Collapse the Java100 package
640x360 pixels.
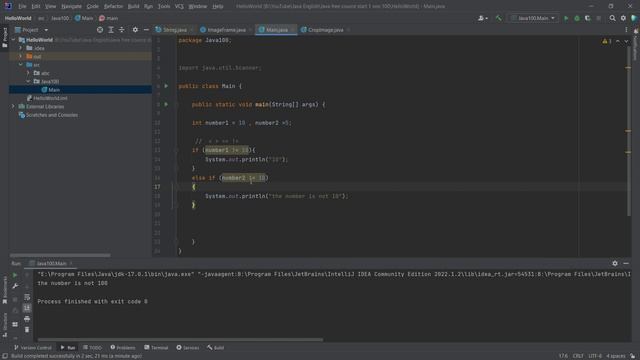[28, 82]
